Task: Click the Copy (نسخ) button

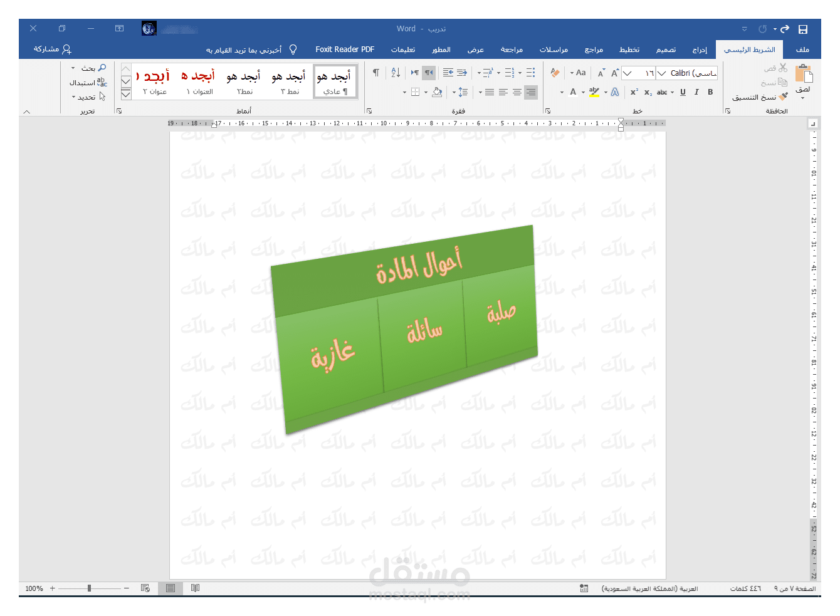Action: pyautogui.click(x=775, y=82)
